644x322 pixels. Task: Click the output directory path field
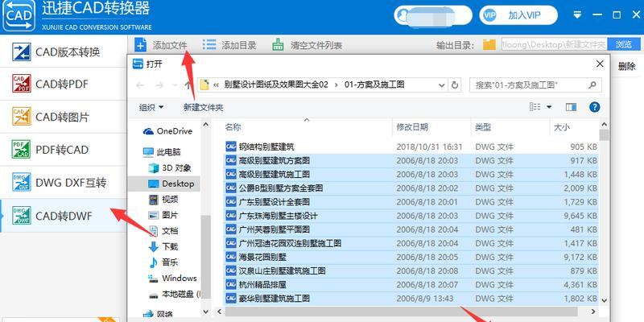[554, 45]
